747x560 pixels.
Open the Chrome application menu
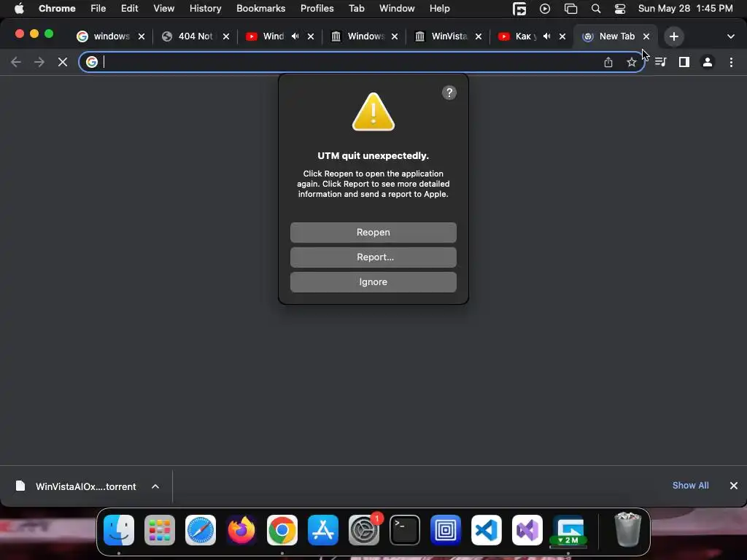point(57,9)
